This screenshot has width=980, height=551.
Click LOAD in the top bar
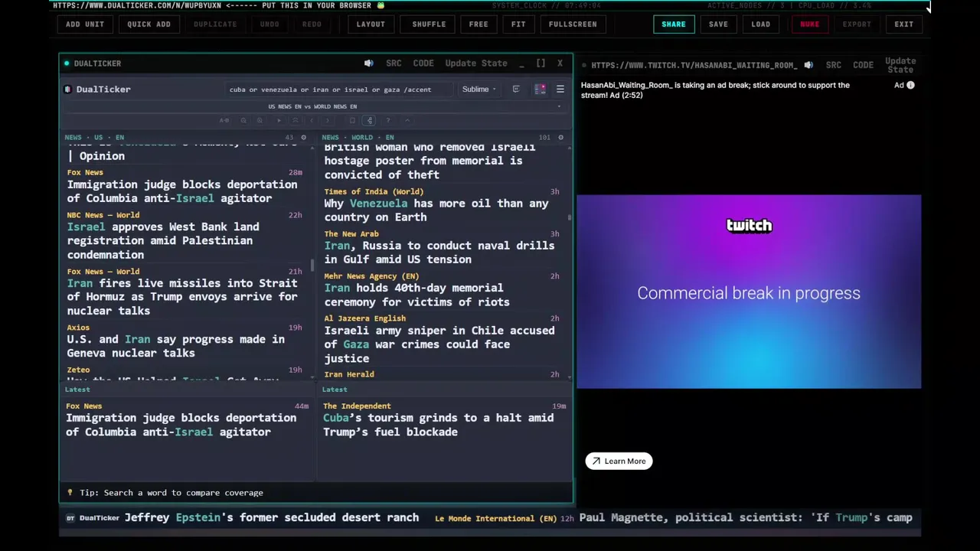(761, 24)
